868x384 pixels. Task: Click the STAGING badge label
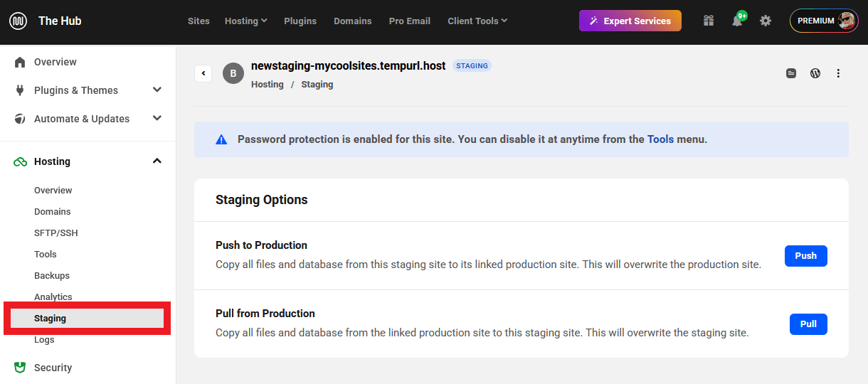[x=472, y=65]
